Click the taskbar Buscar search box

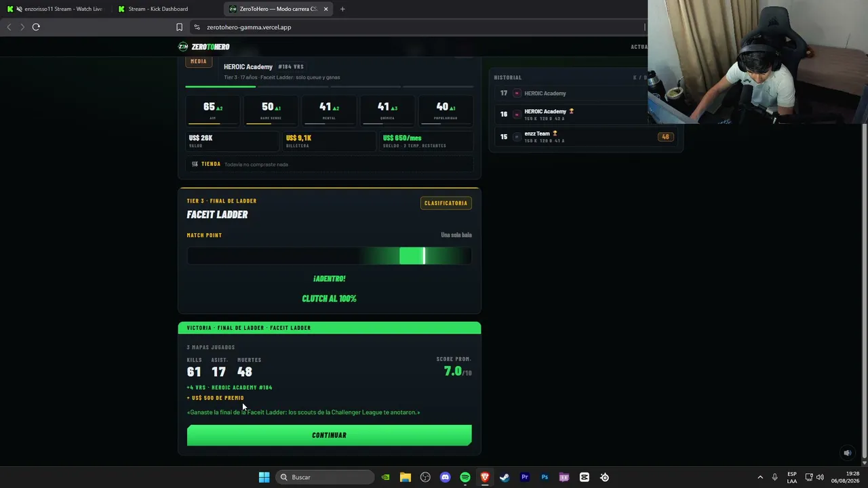click(x=325, y=477)
